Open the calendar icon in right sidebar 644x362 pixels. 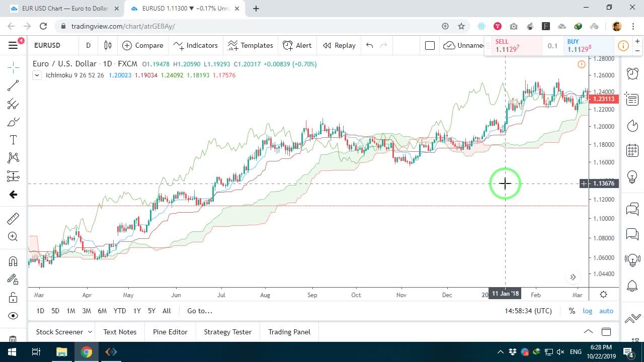(x=632, y=150)
